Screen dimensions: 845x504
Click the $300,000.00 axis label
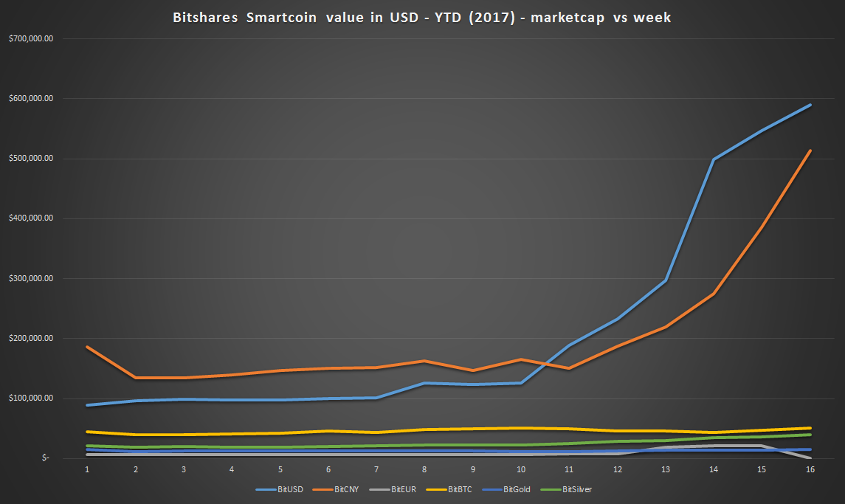pyautogui.click(x=31, y=279)
